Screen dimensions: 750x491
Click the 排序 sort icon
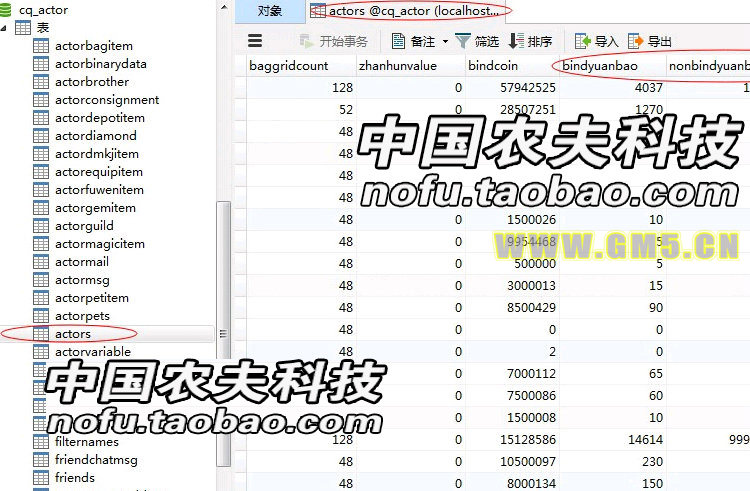(516, 42)
